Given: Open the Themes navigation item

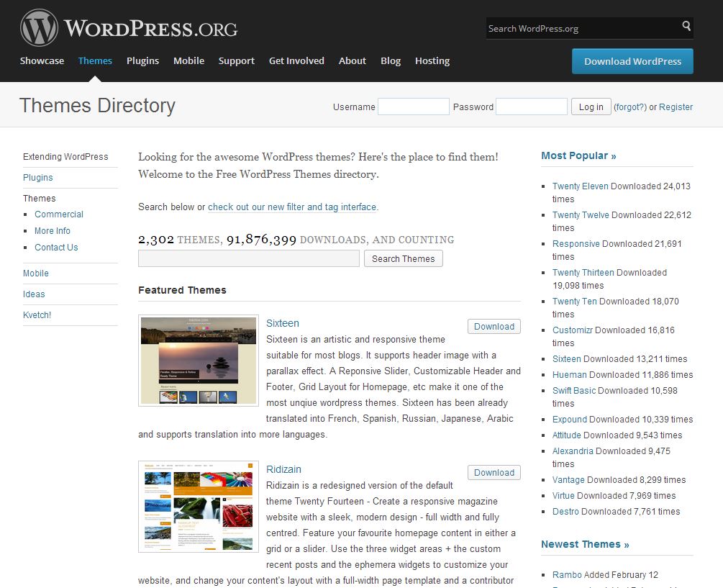Looking at the screenshot, I should tap(95, 61).
